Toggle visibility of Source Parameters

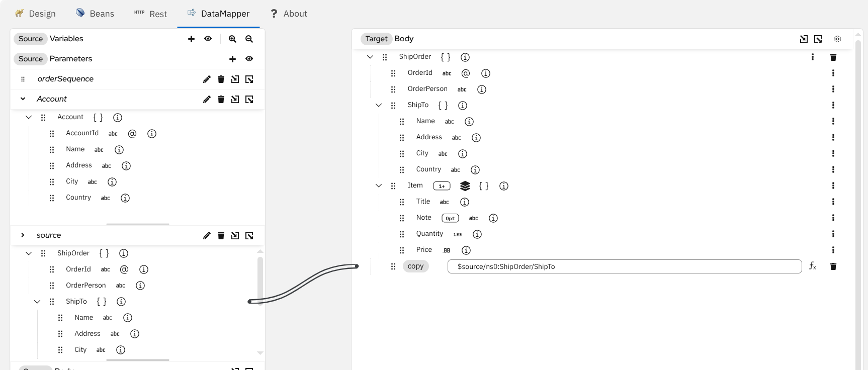tap(249, 59)
